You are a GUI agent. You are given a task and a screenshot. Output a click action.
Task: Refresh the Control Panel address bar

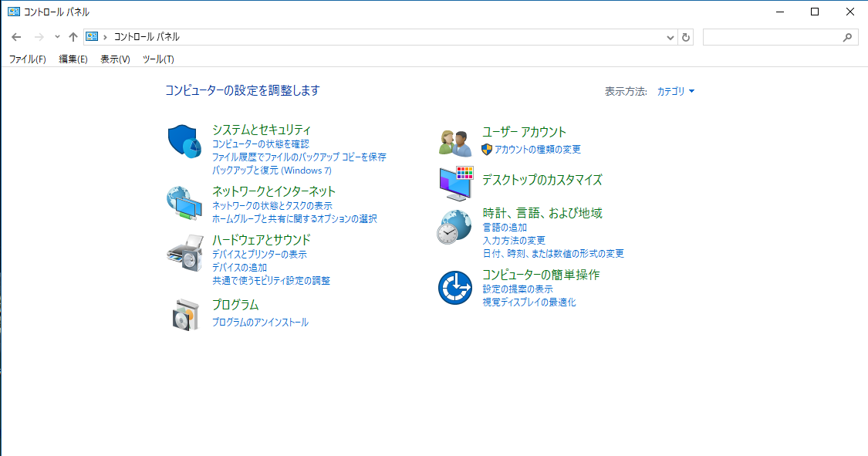click(686, 37)
